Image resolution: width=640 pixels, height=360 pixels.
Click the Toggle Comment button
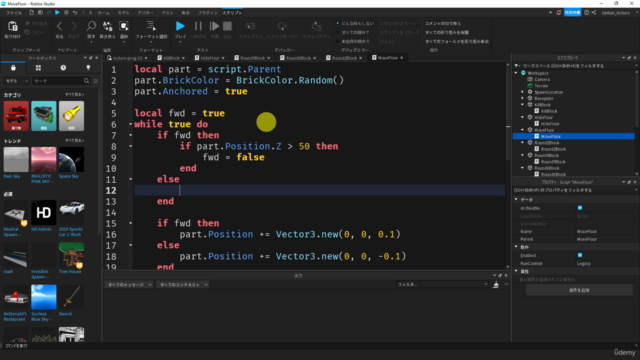(x=443, y=23)
